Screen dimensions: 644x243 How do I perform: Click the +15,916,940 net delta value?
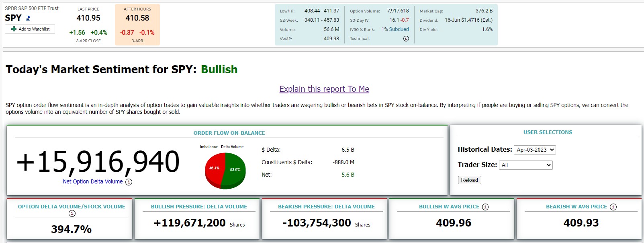98,162
